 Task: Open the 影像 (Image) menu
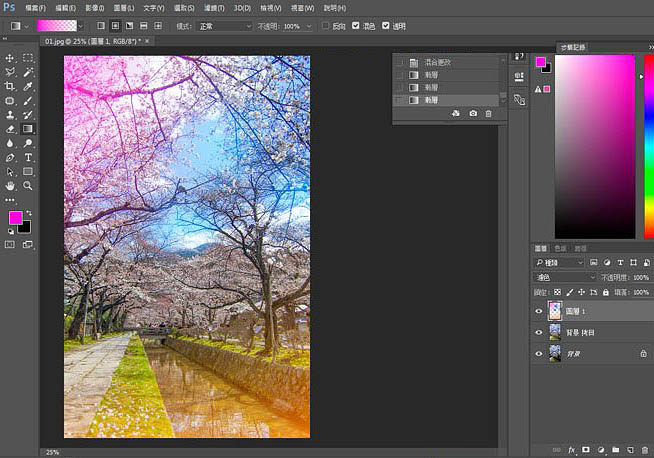click(93, 7)
